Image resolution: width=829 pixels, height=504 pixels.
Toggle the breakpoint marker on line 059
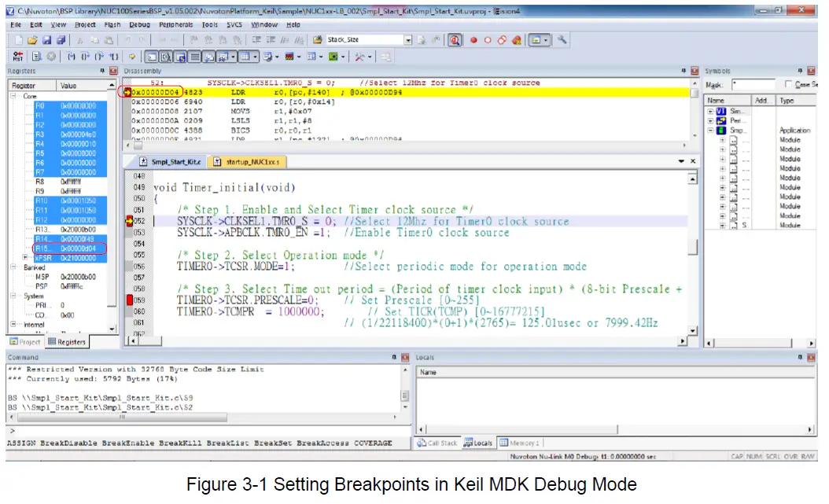click(x=130, y=300)
